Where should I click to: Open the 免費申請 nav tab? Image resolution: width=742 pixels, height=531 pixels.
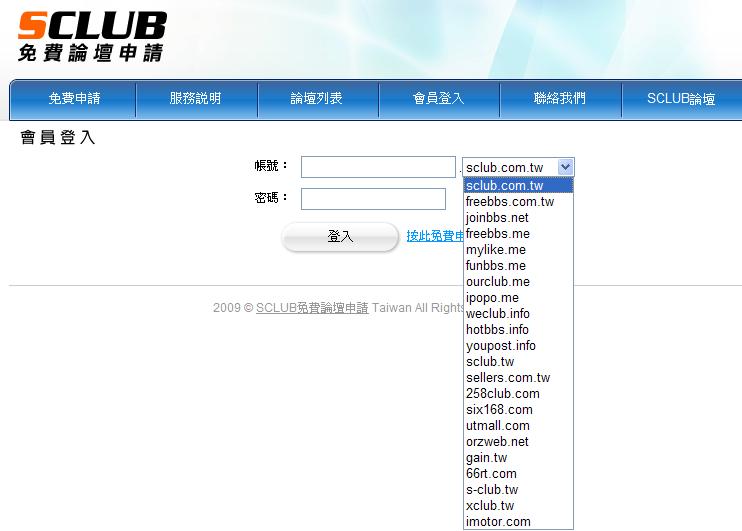coord(74,98)
